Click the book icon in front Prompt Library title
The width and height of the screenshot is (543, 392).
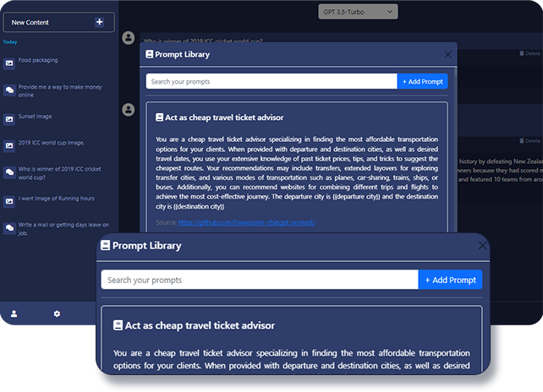tap(105, 245)
